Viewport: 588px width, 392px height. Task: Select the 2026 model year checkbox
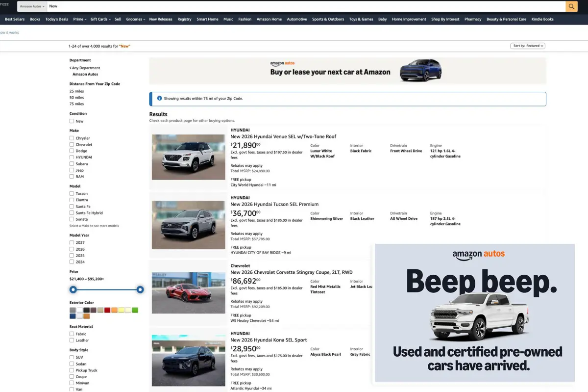click(71, 249)
